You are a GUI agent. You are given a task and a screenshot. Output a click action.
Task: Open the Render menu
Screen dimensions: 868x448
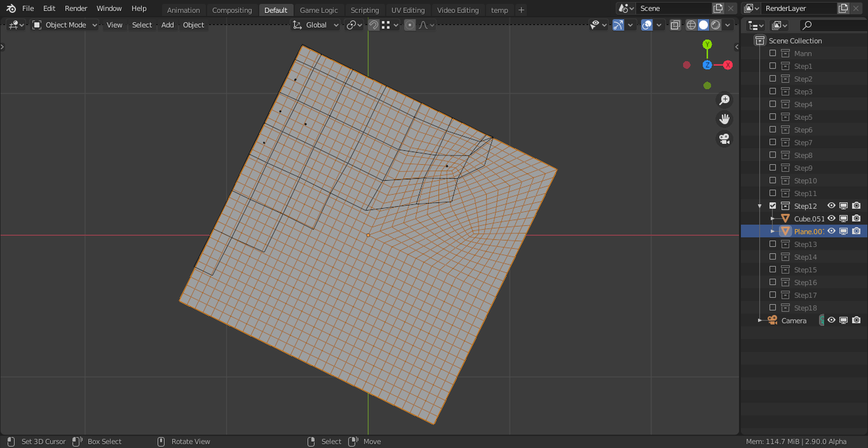coord(76,8)
